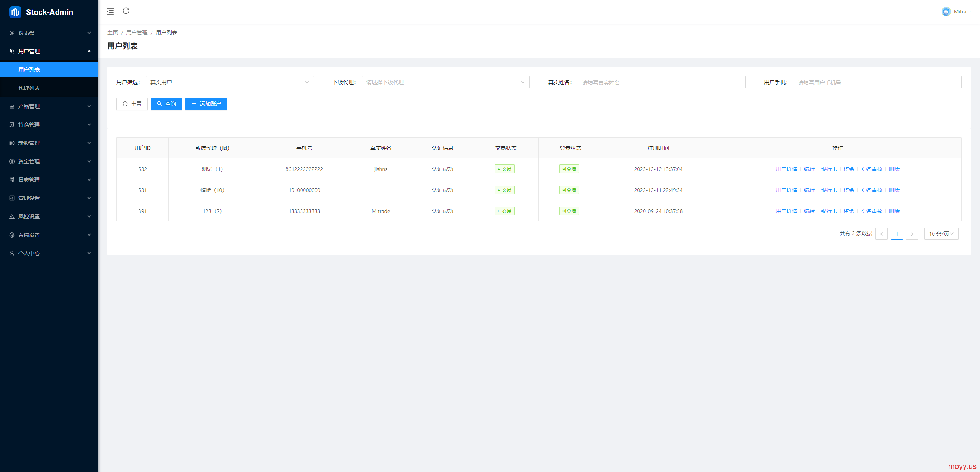Click the 用户管理 sidebar icon

click(12, 51)
